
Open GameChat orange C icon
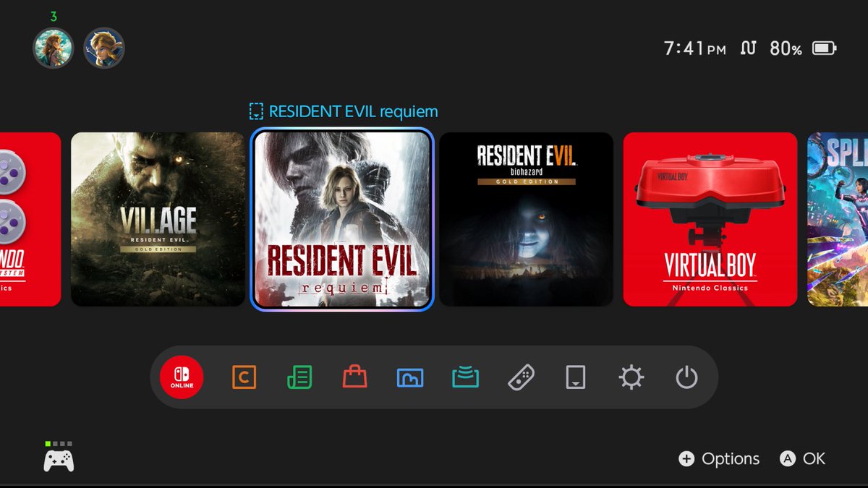[244, 377]
